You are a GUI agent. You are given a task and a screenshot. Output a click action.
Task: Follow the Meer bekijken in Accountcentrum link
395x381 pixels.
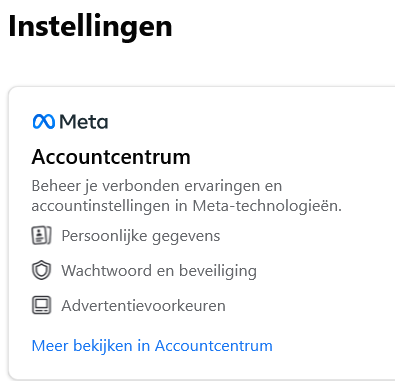pos(152,346)
